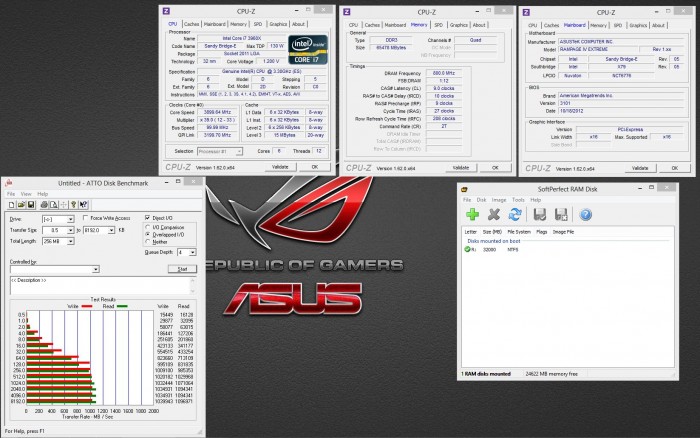The width and height of the screenshot is (700, 438).
Task: Click green check icon beside R: disk
Action: pyautogui.click(x=467, y=250)
